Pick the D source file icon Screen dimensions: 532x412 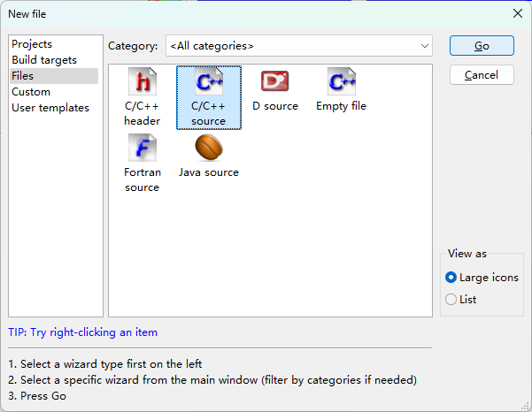point(274,82)
